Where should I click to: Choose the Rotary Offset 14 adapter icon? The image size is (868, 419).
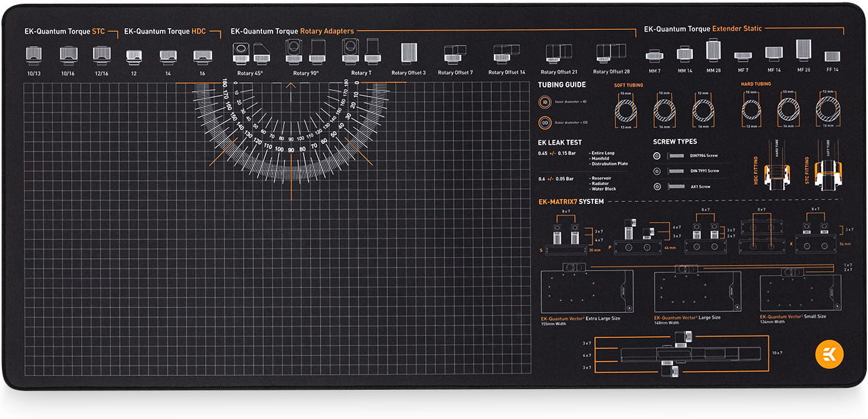(506, 54)
